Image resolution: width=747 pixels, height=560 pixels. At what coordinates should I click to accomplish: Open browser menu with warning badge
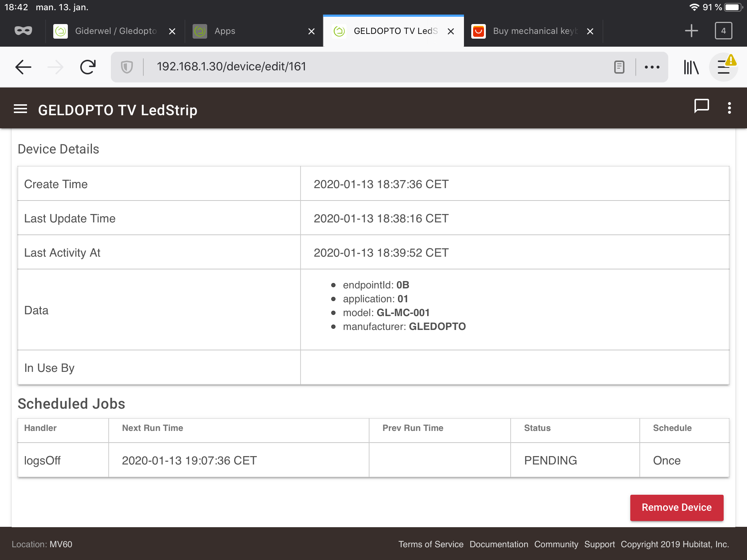pyautogui.click(x=724, y=67)
